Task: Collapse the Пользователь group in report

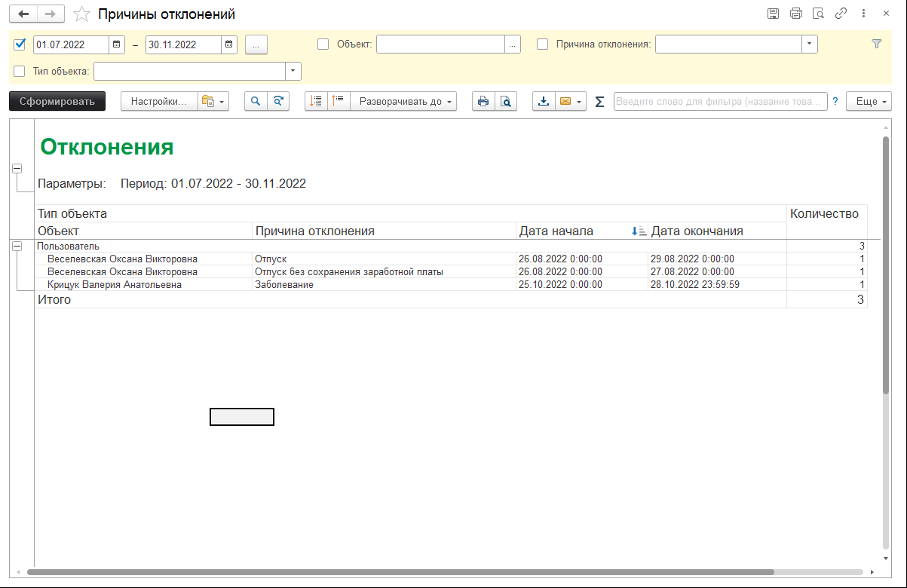Action: pos(17,246)
